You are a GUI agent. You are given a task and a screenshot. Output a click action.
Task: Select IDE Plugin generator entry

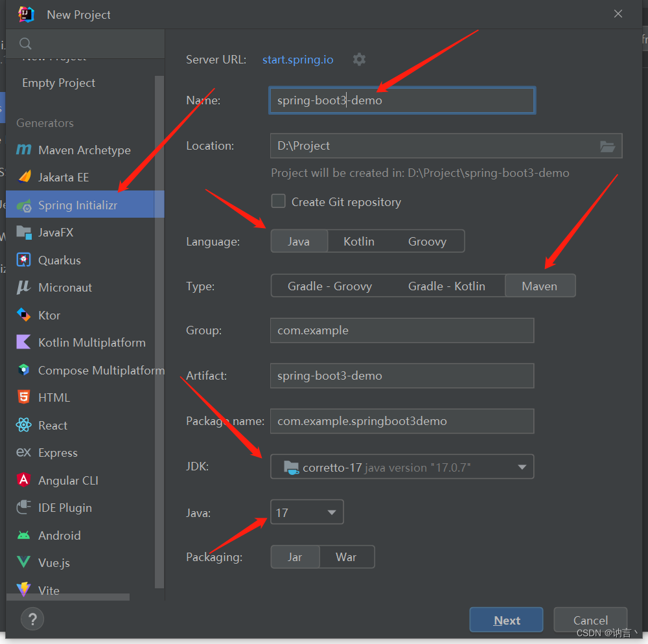tap(65, 508)
